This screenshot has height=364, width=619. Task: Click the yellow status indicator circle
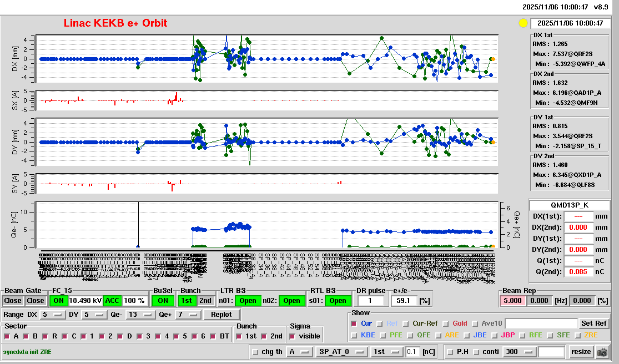pyautogui.click(x=522, y=23)
